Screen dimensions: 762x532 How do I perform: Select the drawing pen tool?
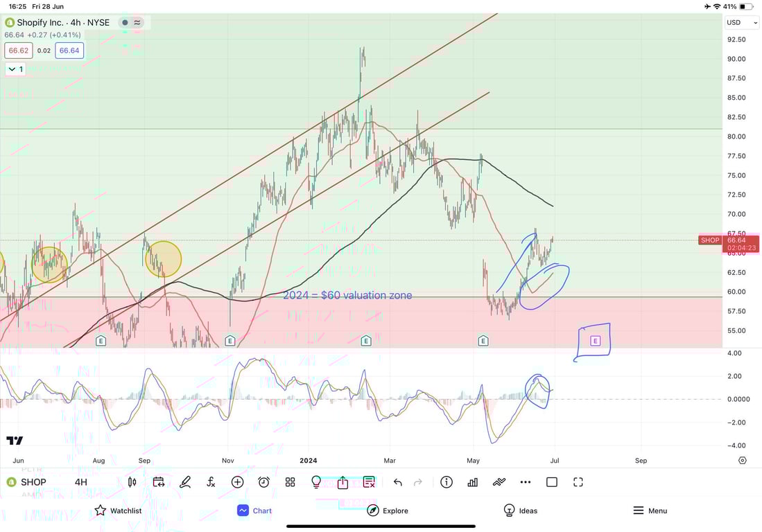pos(184,482)
